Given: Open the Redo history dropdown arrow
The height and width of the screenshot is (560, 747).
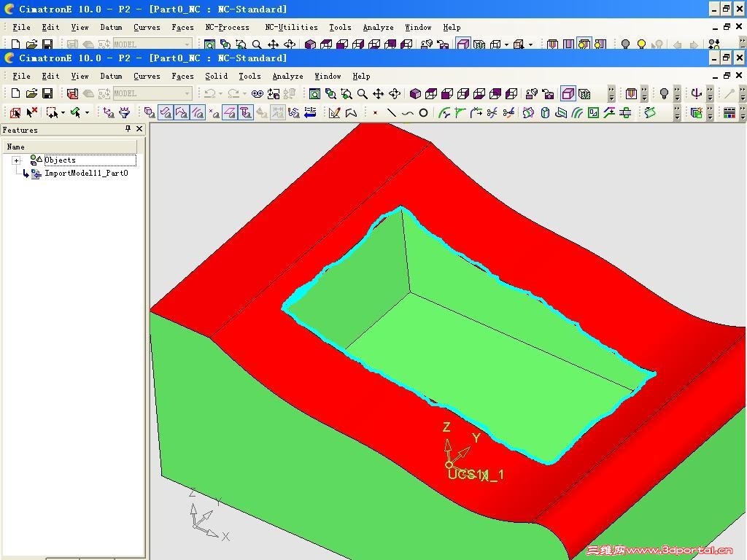Looking at the screenshot, I should click(244, 94).
